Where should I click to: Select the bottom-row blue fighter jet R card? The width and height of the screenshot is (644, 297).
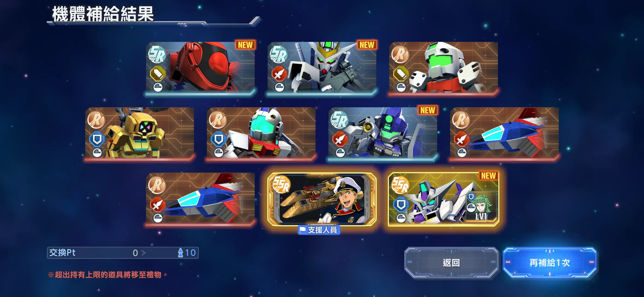click(x=200, y=199)
